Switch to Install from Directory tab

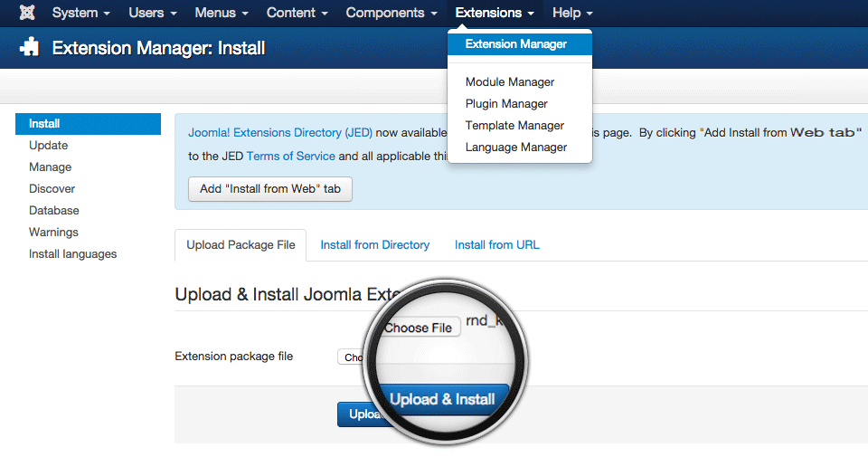coord(374,245)
